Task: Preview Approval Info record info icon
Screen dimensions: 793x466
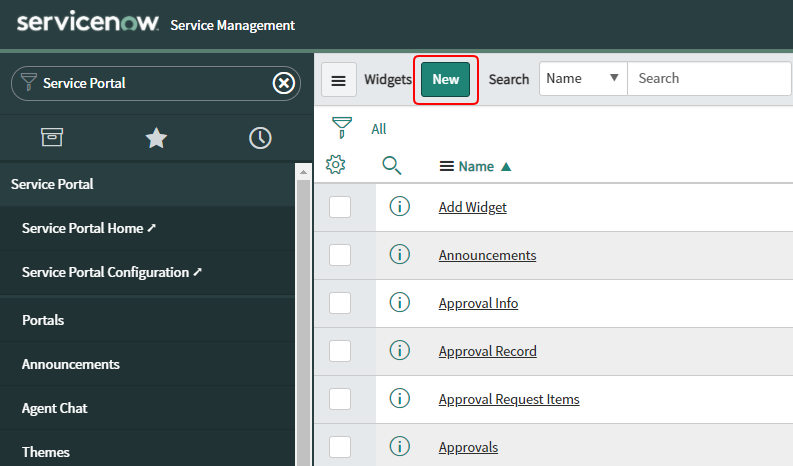Action: [400, 303]
